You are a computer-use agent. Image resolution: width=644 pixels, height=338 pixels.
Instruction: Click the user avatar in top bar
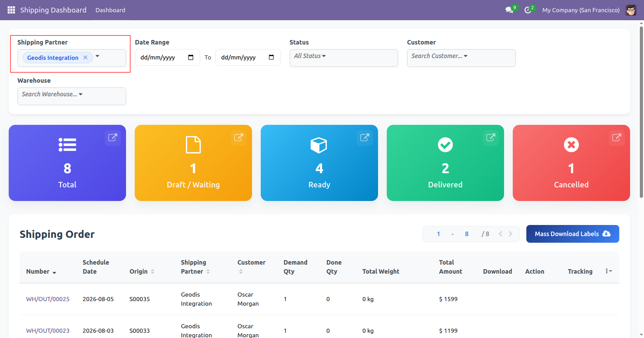tap(631, 10)
